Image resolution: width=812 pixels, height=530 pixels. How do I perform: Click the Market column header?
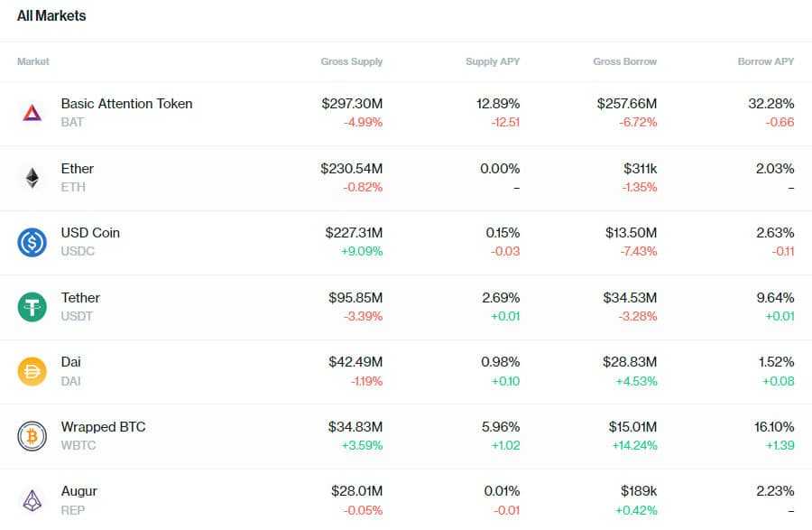33,61
